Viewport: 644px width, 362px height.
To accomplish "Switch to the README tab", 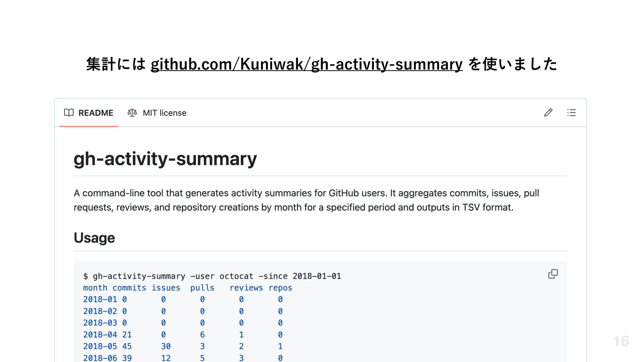I will [89, 113].
